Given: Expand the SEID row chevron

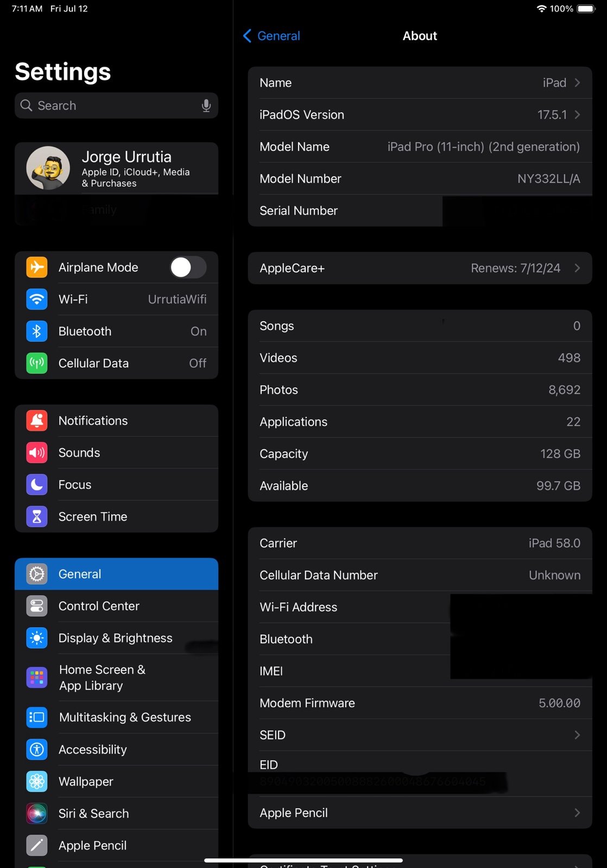Looking at the screenshot, I should (577, 735).
